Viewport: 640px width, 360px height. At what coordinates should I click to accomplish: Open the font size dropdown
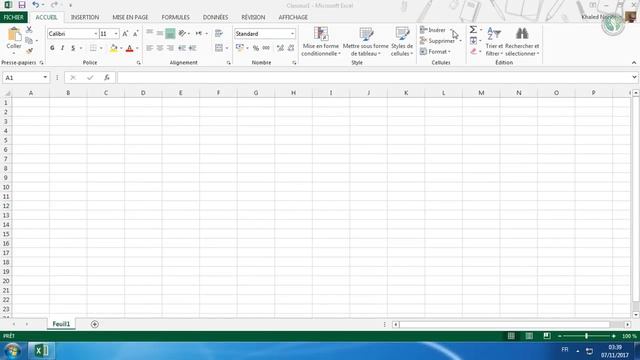116,34
